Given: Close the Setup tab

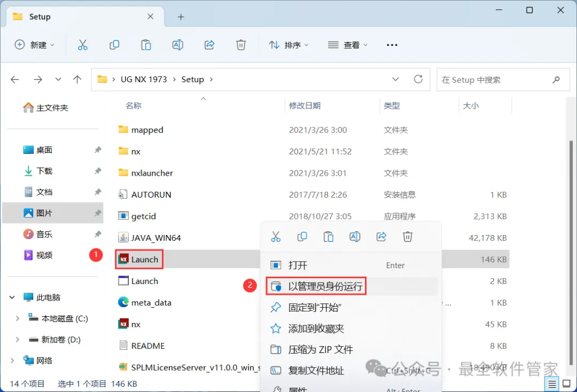Looking at the screenshot, I should pyautogui.click(x=150, y=17).
